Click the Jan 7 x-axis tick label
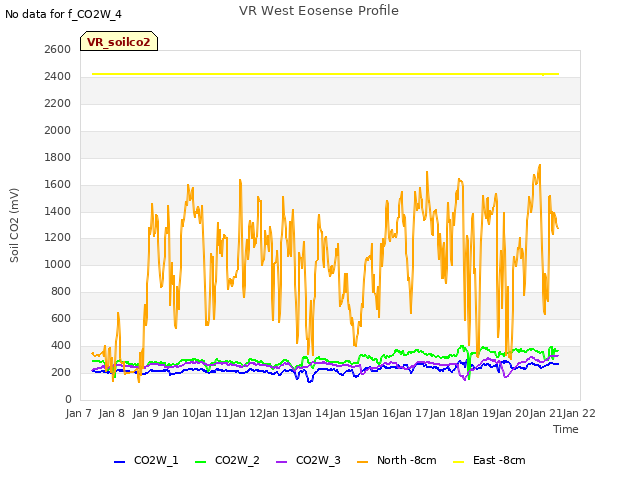This screenshot has width=640, height=480. coord(78,413)
